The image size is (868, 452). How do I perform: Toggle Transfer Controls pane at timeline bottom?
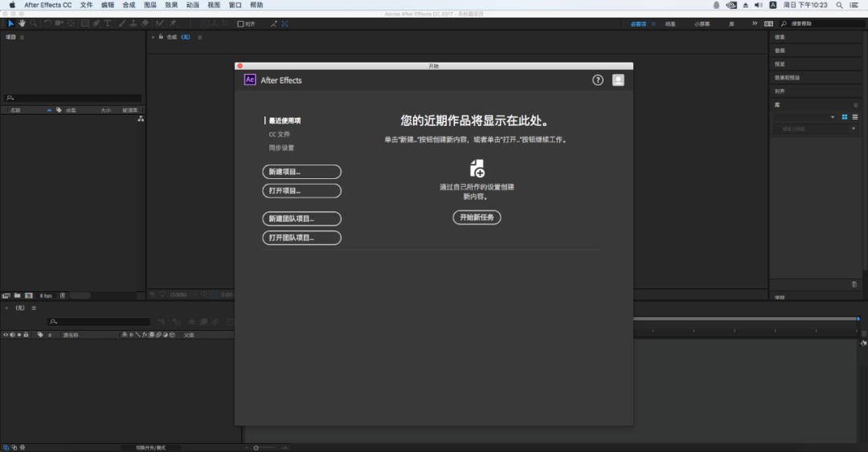pos(14,447)
